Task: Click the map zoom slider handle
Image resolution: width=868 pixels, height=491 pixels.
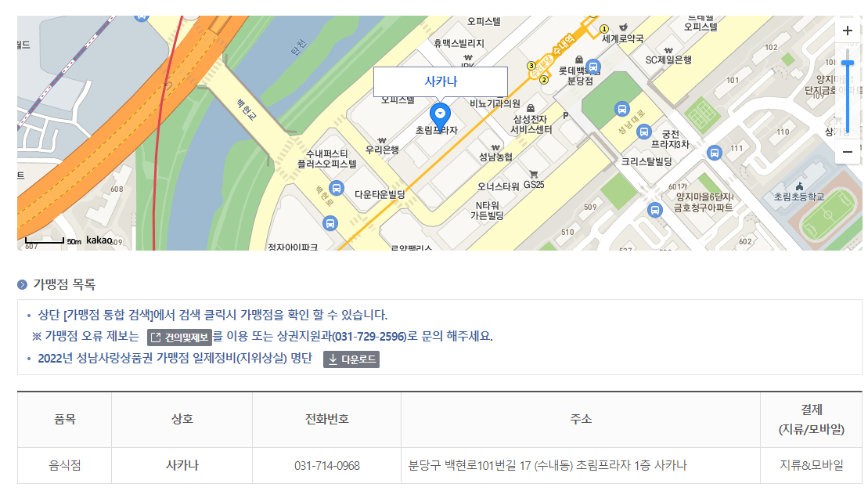Action: point(847,63)
